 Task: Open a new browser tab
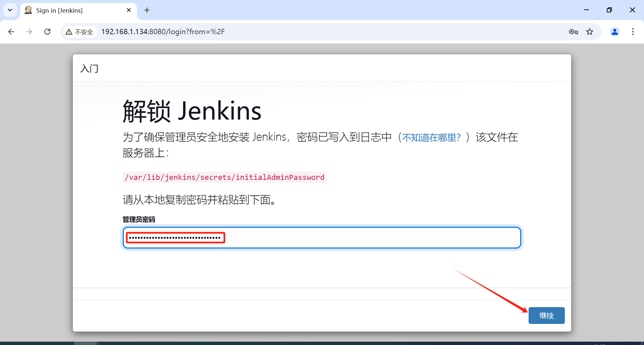point(147,10)
